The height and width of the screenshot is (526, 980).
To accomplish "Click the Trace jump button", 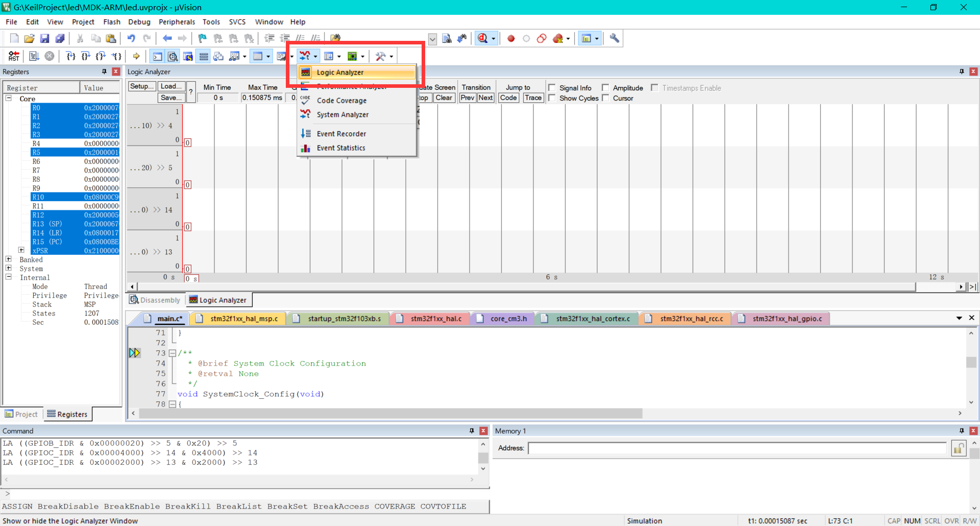I will 533,98.
